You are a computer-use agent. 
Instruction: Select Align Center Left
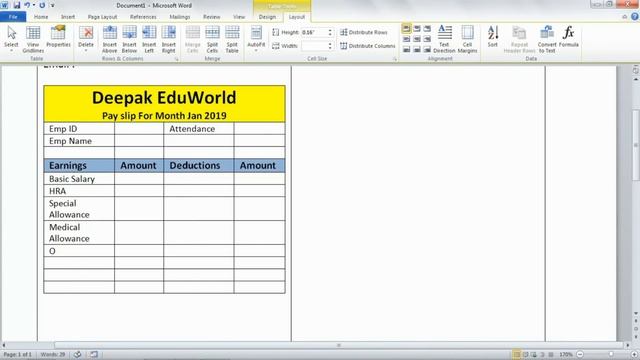point(407,39)
